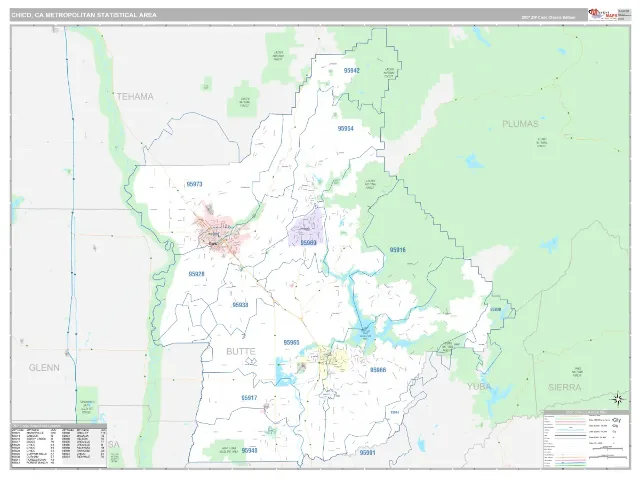Click ZIP code 95948 label
Image resolution: width=640 pixels, height=480 pixels.
(249, 451)
